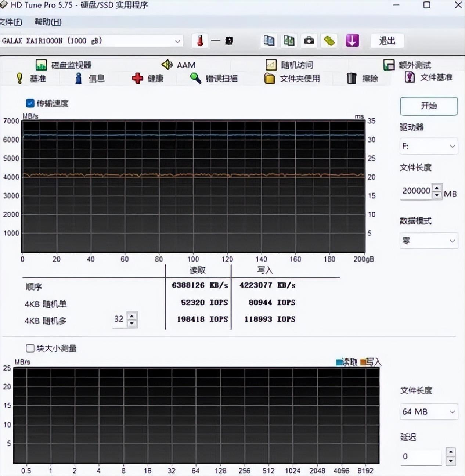This screenshot has height=476, width=465.
Task: Click the purple download arrow icon
Action: coord(352,41)
